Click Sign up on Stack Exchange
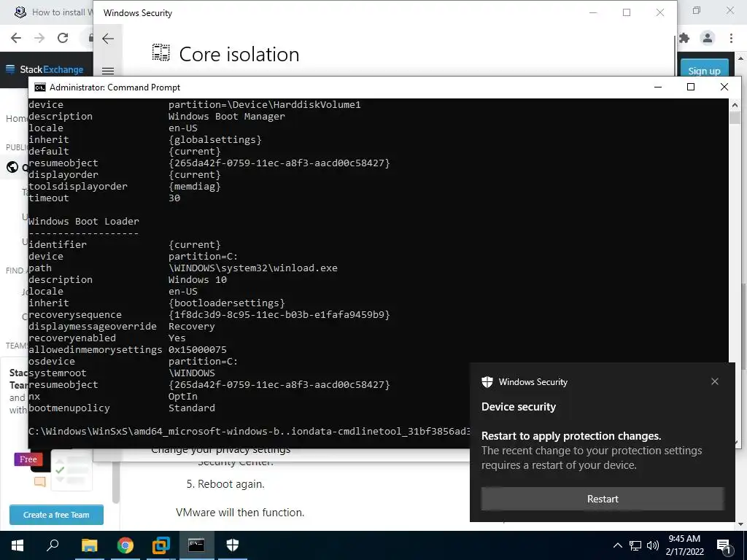 [704, 71]
